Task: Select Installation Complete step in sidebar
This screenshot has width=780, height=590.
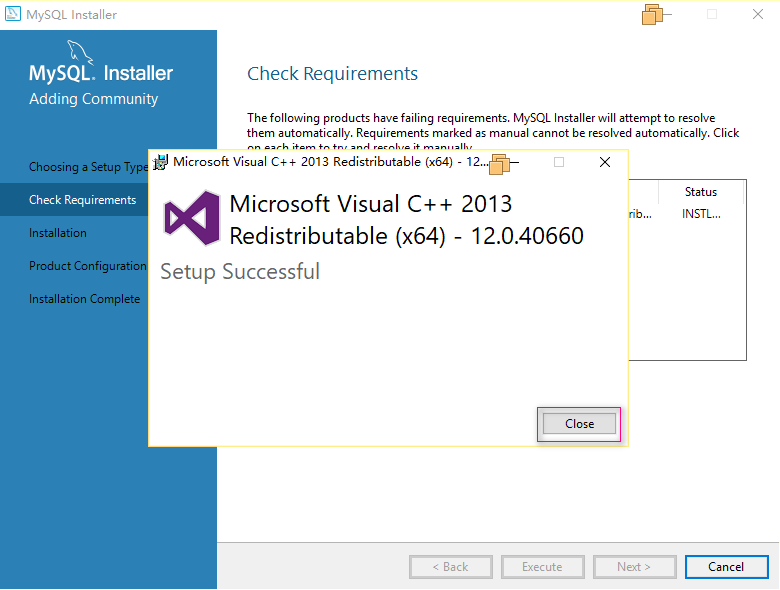Action: click(85, 299)
